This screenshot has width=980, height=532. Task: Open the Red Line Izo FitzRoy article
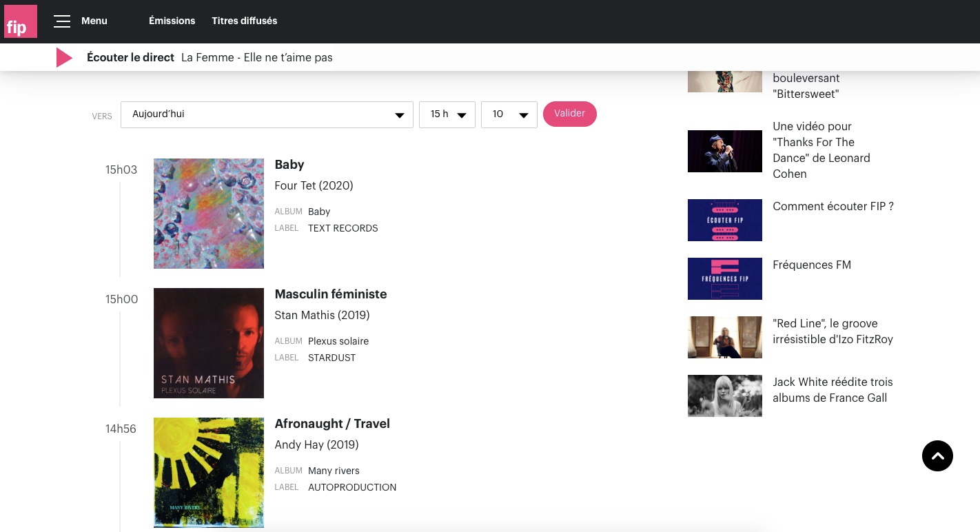coord(833,331)
